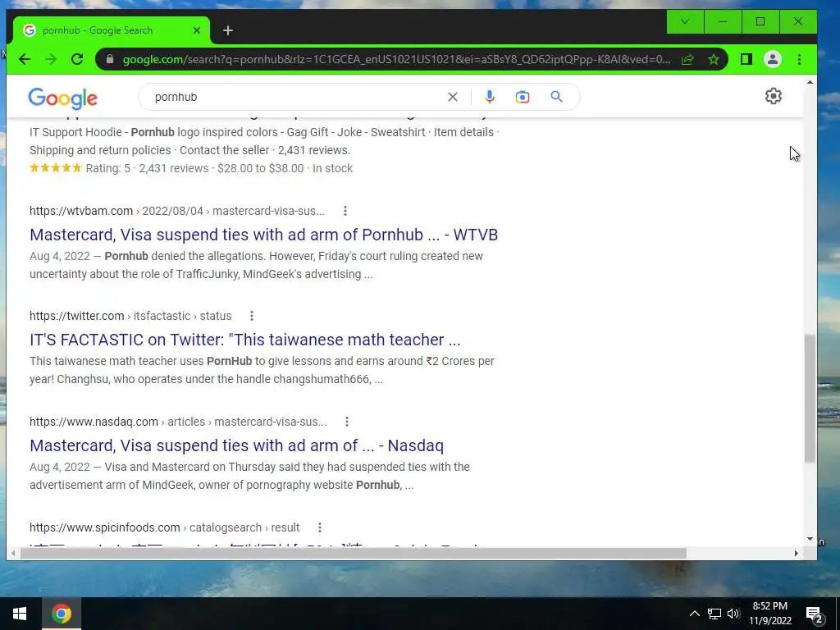The image size is (840, 630).
Task: Click the 'This taiwanese math teacher uses' snippet
Action: click(262, 370)
